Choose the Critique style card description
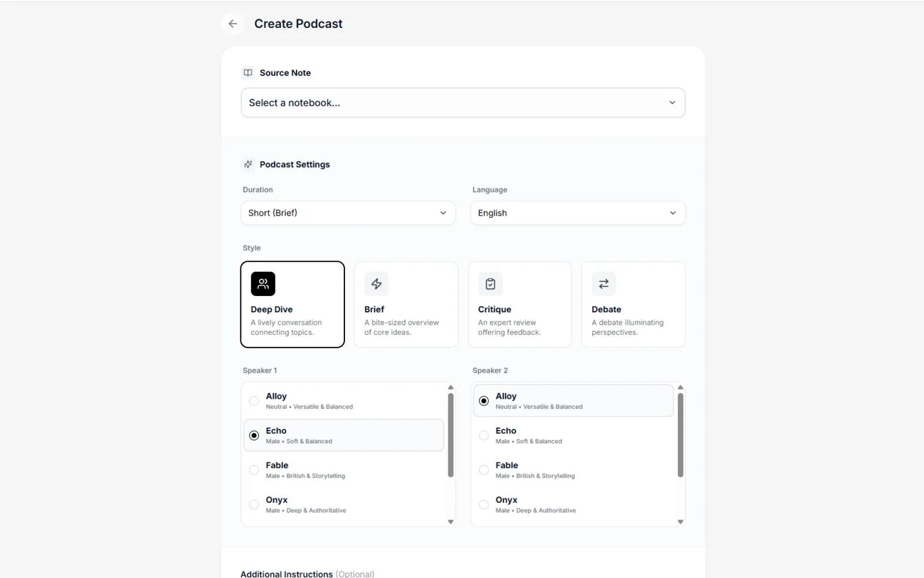924x578 pixels. coord(509,328)
